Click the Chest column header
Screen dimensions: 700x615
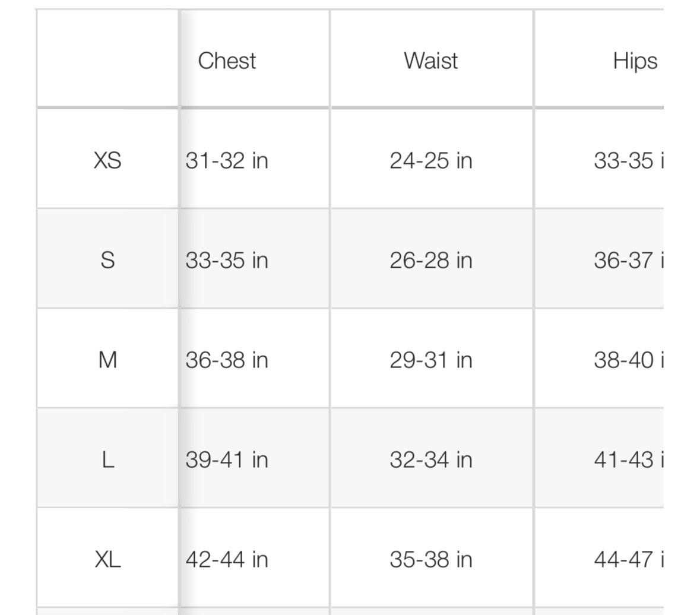click(x=227, y=61)
